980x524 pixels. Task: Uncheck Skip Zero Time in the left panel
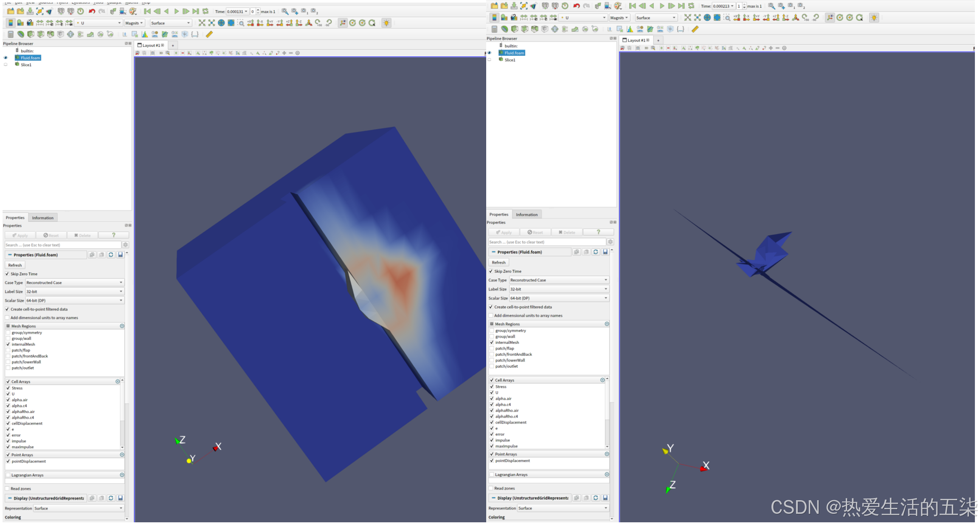pyautogui.click(x=7, y=274)
